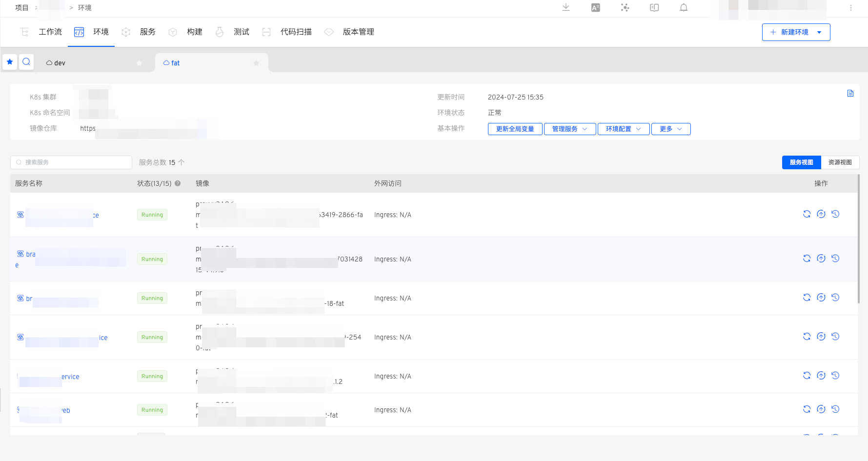Go to the 版本管理 tab
This screenshot has height=461, width=868.
349,32
